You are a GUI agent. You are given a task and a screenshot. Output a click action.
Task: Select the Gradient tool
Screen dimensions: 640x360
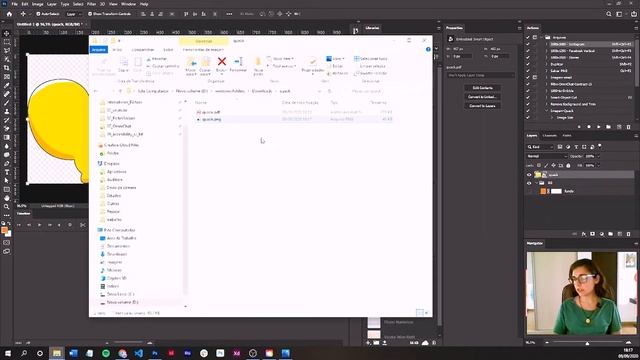point(7,138)
